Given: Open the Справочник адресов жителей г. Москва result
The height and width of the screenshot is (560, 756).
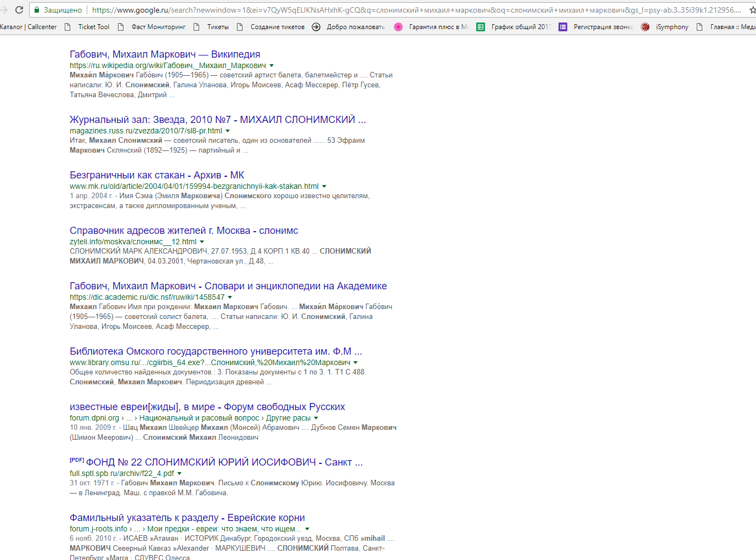Looking at the screenshot, I should click(184, 231).
